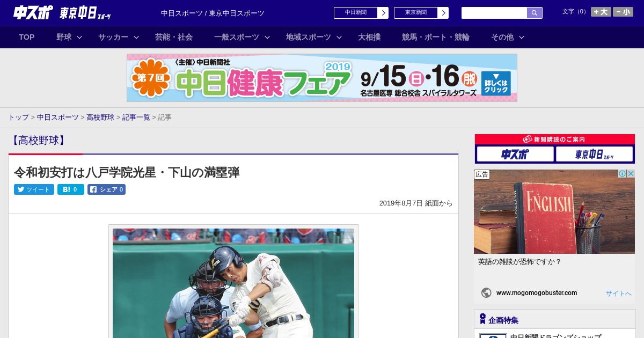The image size is (644, 338).
Task: Click 詳しくはクリック on the banner
Action: (496, 83)
